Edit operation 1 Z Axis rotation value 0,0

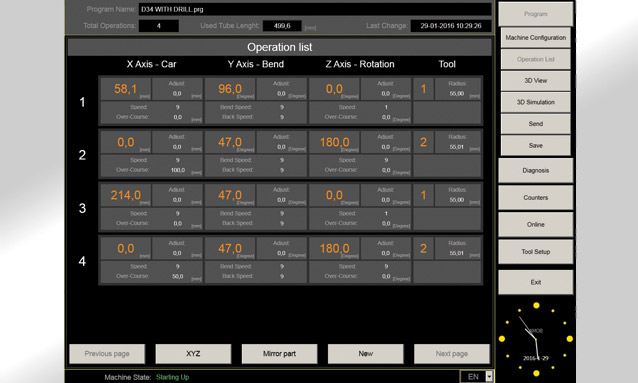(334, 89)
